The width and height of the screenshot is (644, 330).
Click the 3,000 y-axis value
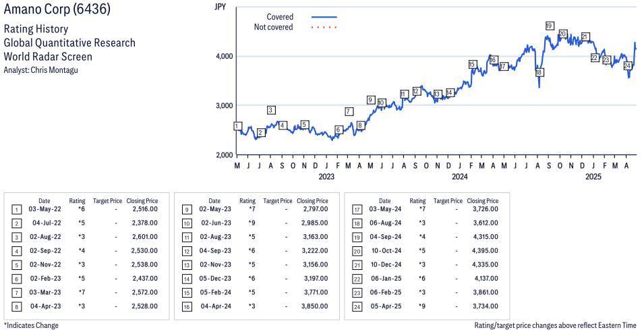pos(225,106)
